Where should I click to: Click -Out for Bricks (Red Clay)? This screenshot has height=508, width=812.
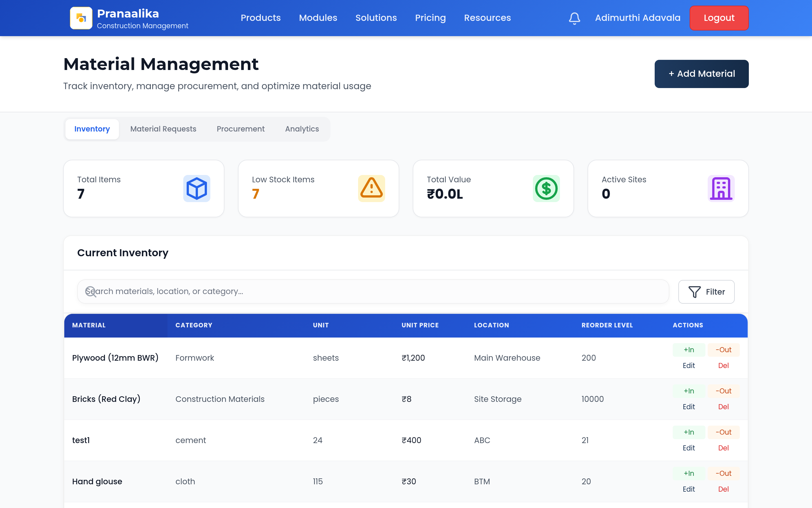(x=723, y=391)
